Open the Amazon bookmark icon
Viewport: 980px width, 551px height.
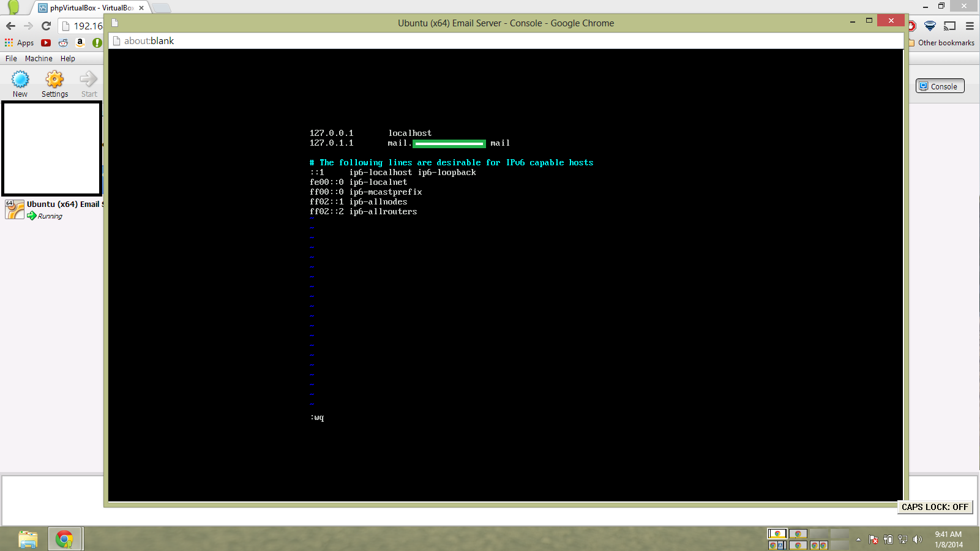[80, 43]
